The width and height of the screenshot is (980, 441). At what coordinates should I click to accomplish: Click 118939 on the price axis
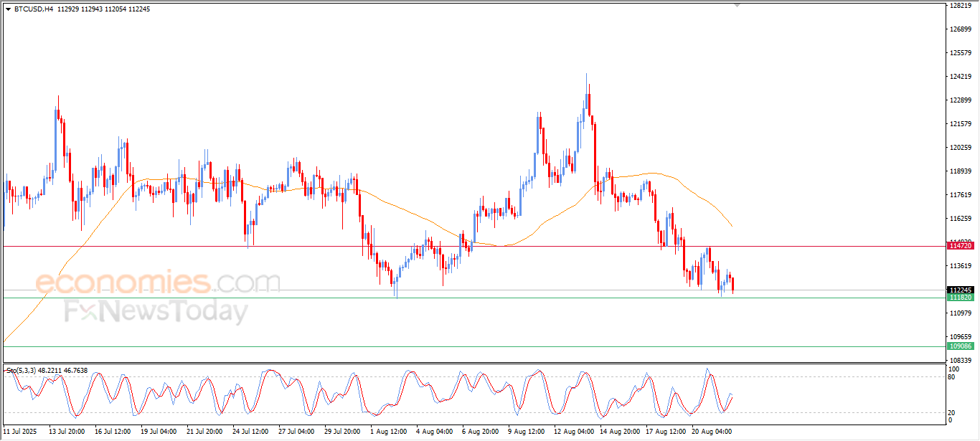pyautogui.click(x=961, y=171)
